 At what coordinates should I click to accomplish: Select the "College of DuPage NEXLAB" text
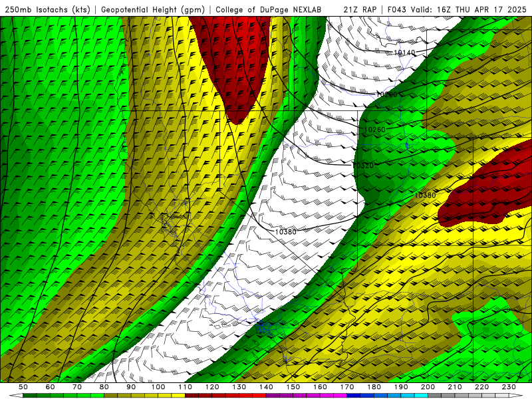pyautogui.click(x=269, y=9)
